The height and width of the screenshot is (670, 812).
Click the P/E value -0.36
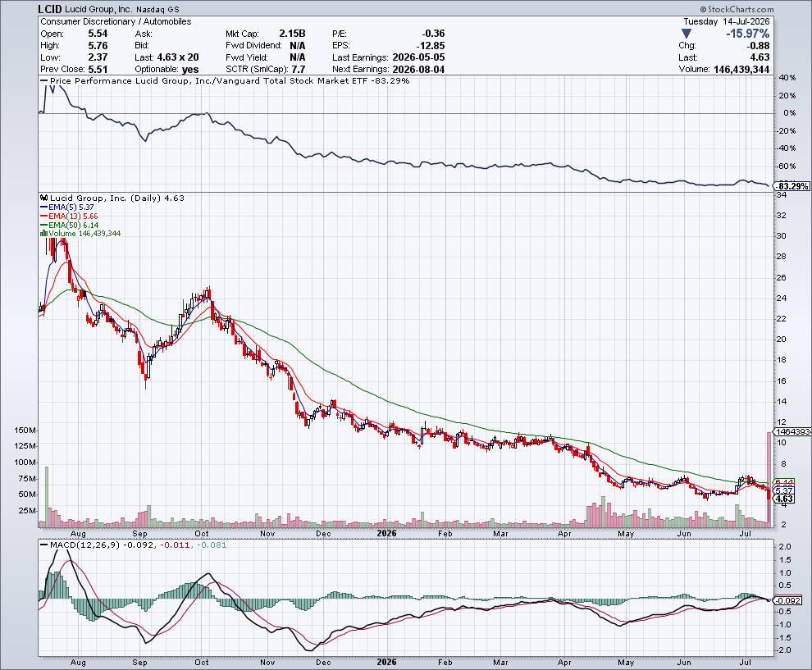[x=433, y=34]
